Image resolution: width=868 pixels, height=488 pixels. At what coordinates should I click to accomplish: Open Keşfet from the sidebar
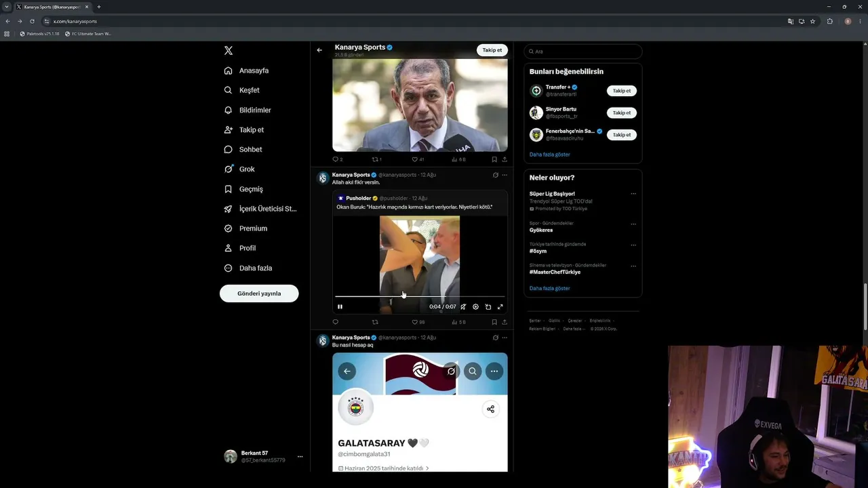(x=242, y=90)
